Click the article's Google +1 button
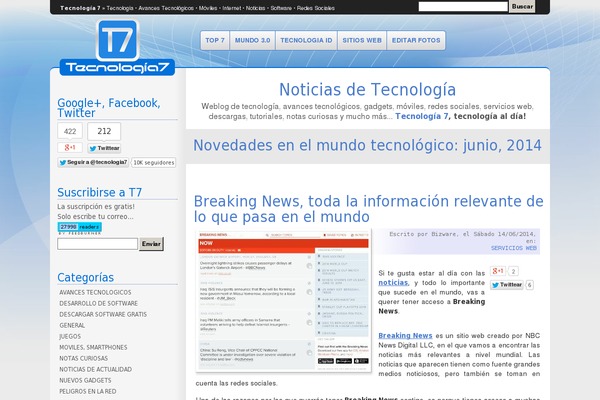 click(498, 271)
